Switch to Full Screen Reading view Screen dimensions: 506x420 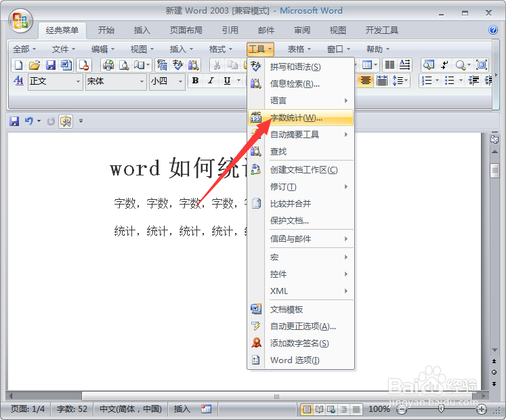point(319,409)
